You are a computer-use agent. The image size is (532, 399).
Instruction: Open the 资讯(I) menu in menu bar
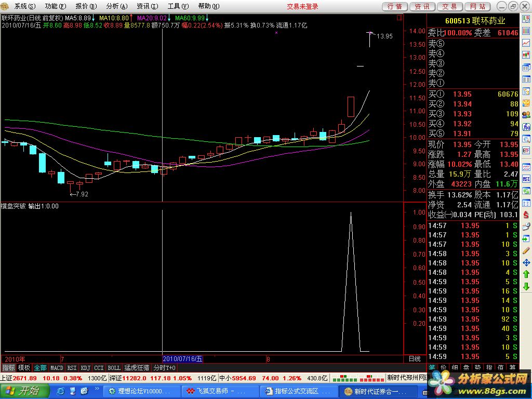[147, 6]
